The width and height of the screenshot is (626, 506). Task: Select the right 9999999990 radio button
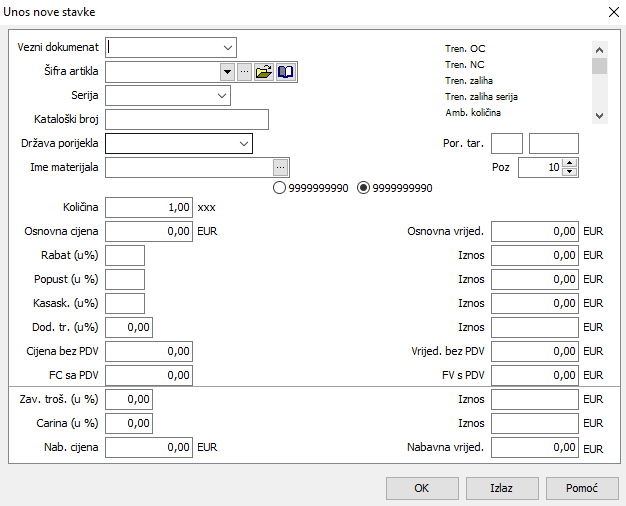pyautogui.click(x=363, y=187)
